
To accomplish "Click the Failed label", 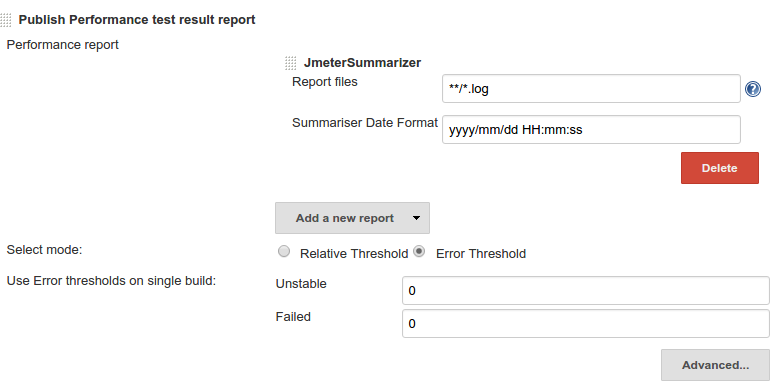I will click(293, 317).
